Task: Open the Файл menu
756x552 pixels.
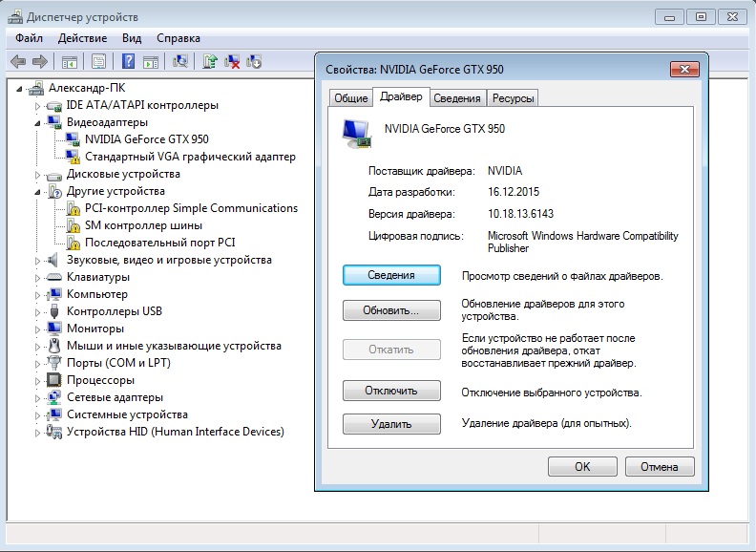Action: pos(29,38)
